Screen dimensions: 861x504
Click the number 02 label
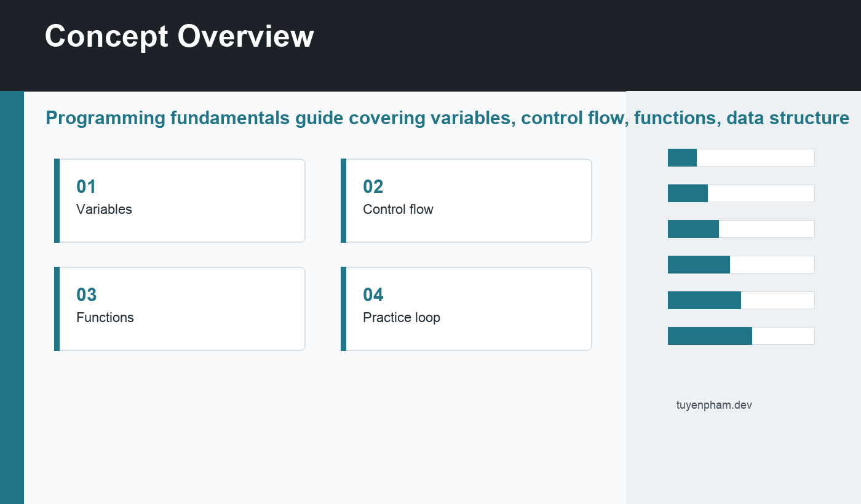click(373, 187)
